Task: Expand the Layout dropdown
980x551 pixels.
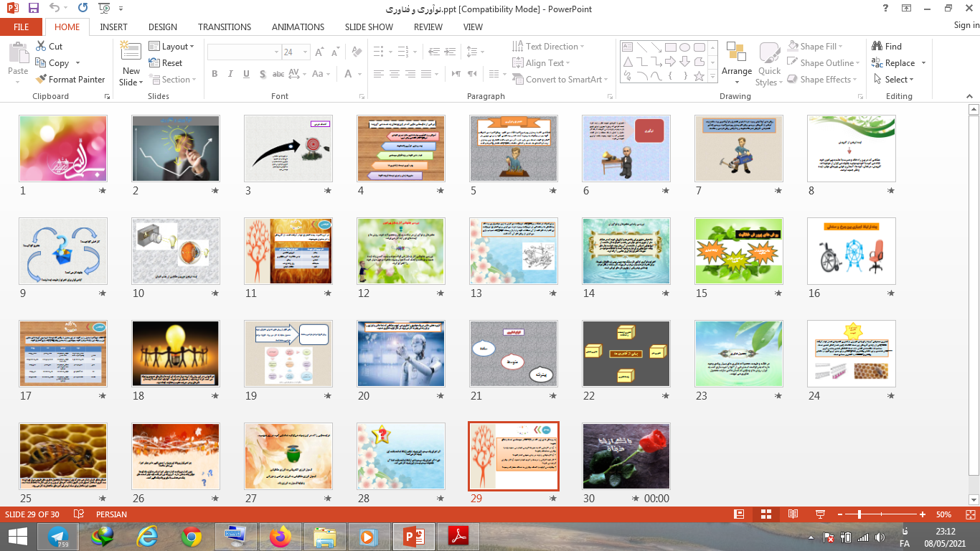Action: pos(171,47)
